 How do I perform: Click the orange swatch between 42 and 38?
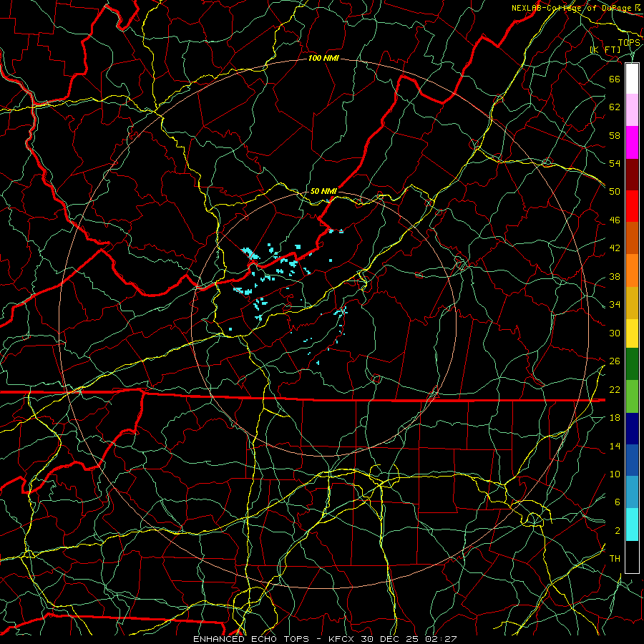point(632,270)
